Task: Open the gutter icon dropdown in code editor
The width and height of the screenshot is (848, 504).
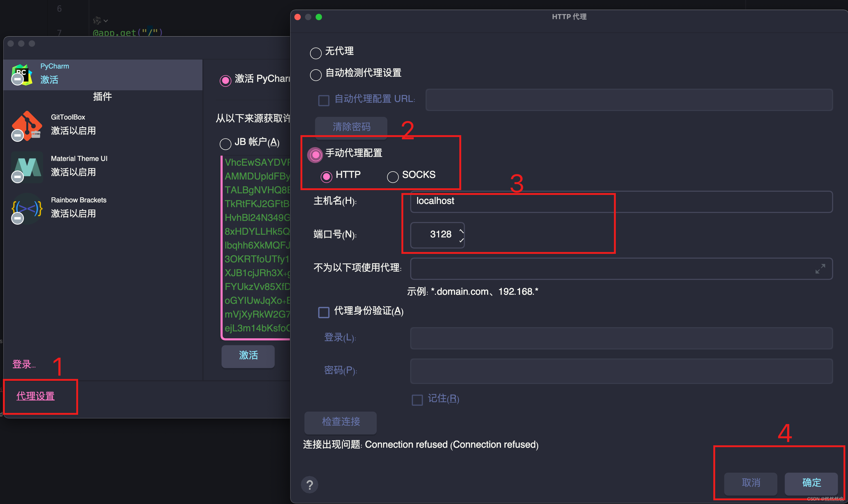Action: (101, 21)
